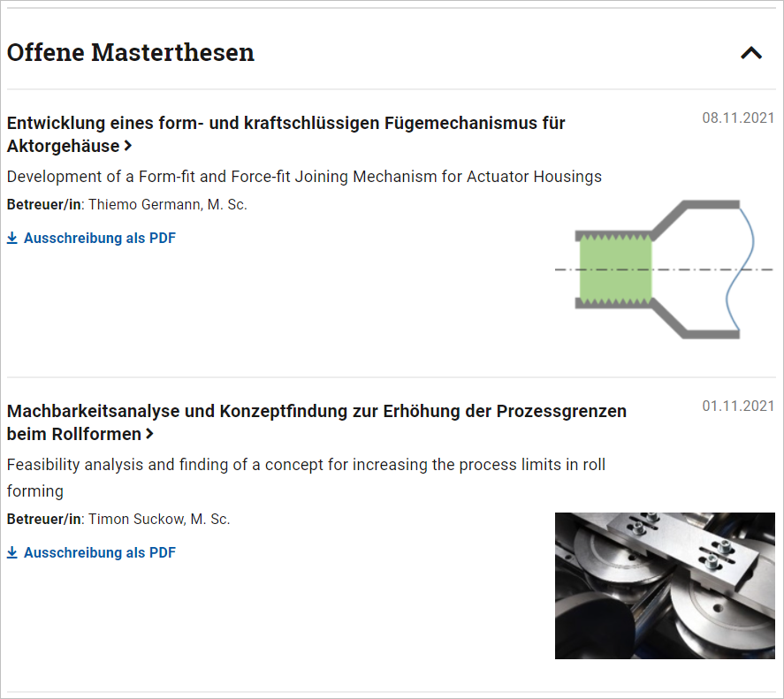Click the download icon for the Aktorgehäuse PDF
This screenshot has width=784, height=699.
tap(12, 238)
